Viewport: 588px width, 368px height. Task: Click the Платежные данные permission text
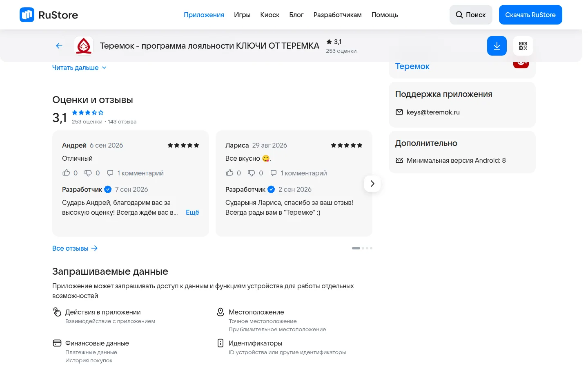[x=91, y=352]
